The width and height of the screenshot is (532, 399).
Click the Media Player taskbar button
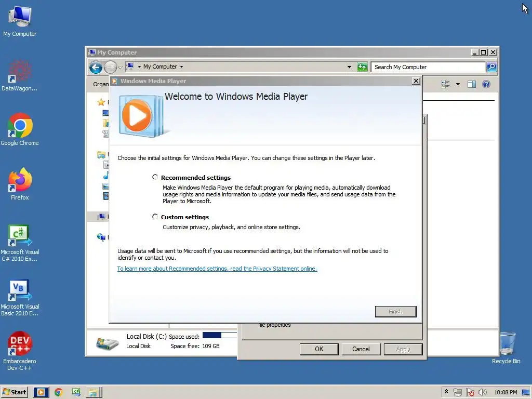click(x=41, y=392)
